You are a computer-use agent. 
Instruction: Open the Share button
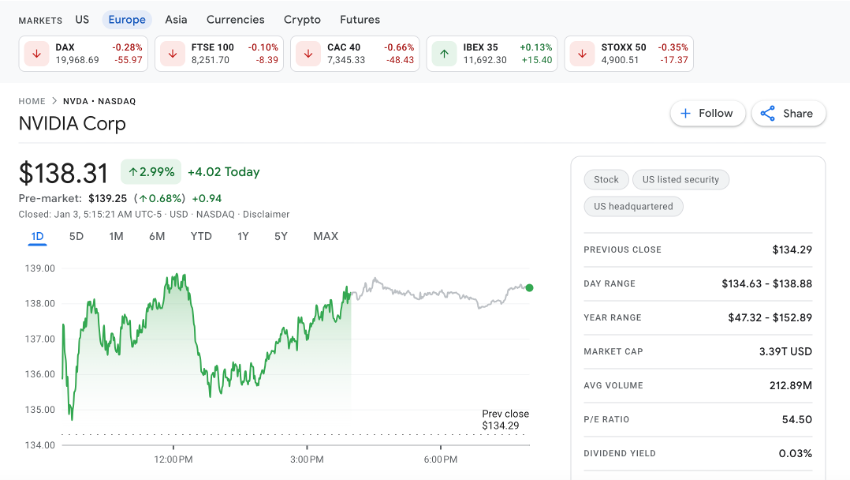(x=789, y=113)
